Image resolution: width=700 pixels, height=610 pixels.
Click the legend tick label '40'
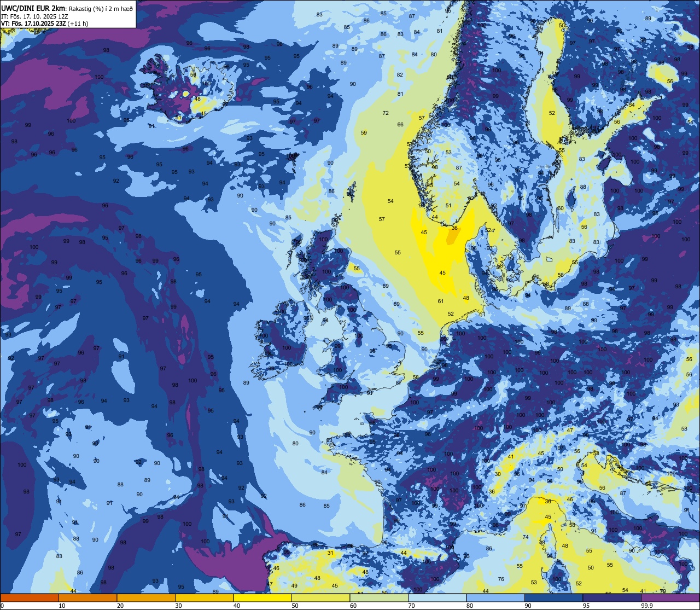tap(237, 606)
